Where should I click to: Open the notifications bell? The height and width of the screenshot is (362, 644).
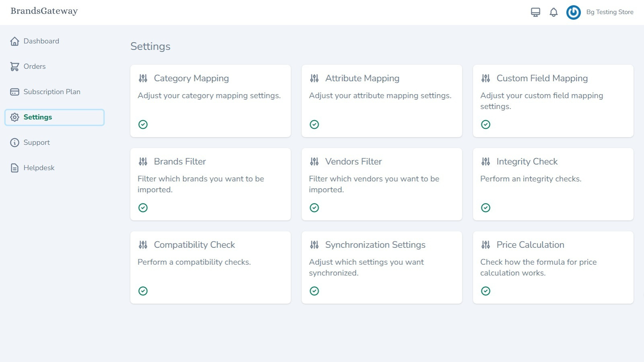click(553, 12)
